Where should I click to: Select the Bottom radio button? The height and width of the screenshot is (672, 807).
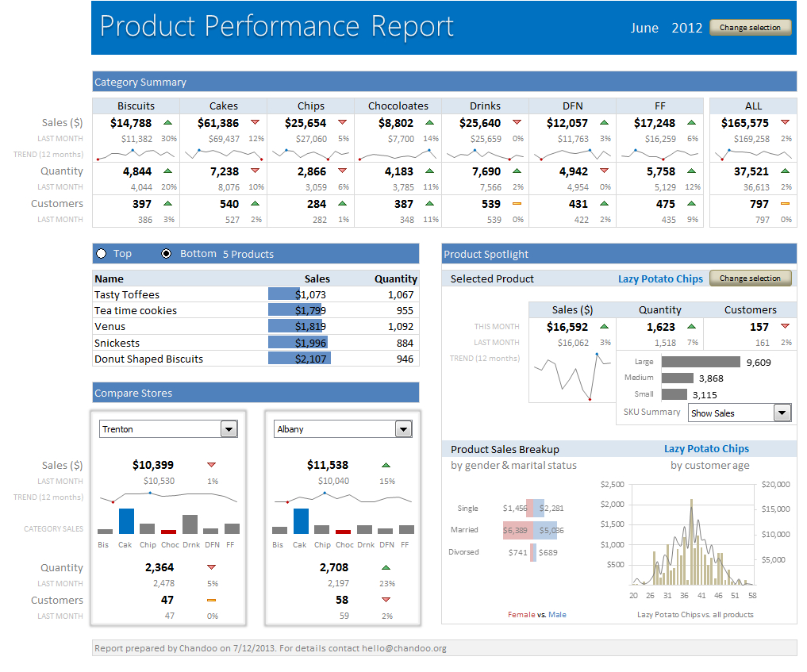pyautogui.click(x=167, y=254)
